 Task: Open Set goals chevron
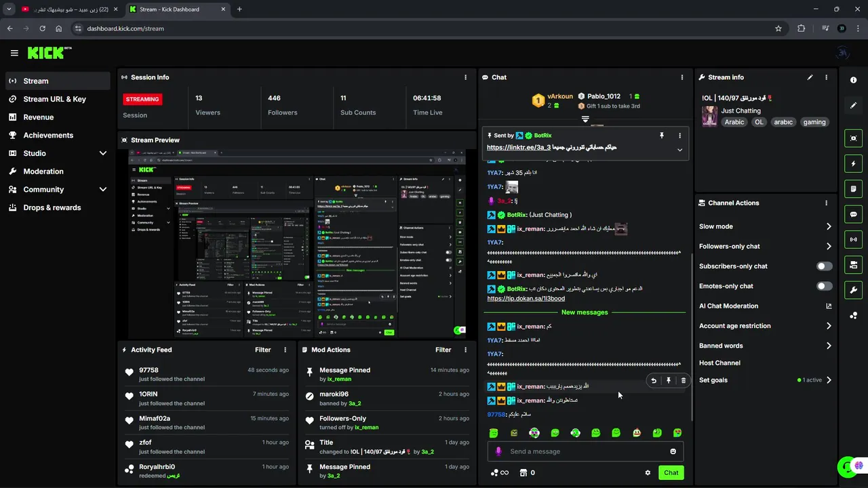pos(829,380)
